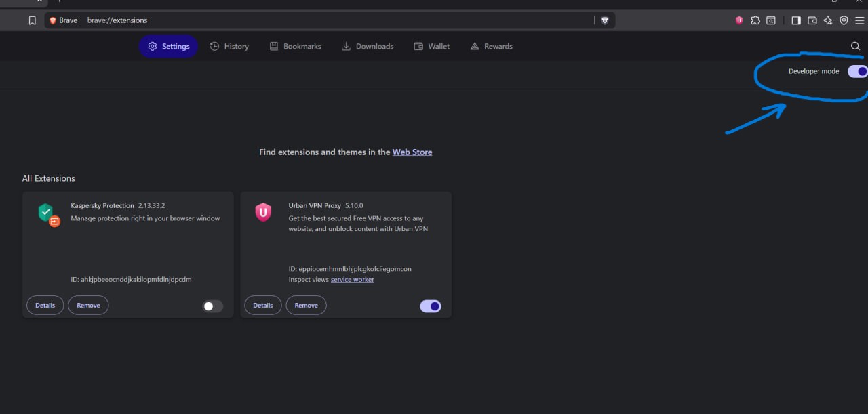This screenshot has height=414, width=868.
Task: Go to the Bookmarks tab
Action: [x=295, y=46]
